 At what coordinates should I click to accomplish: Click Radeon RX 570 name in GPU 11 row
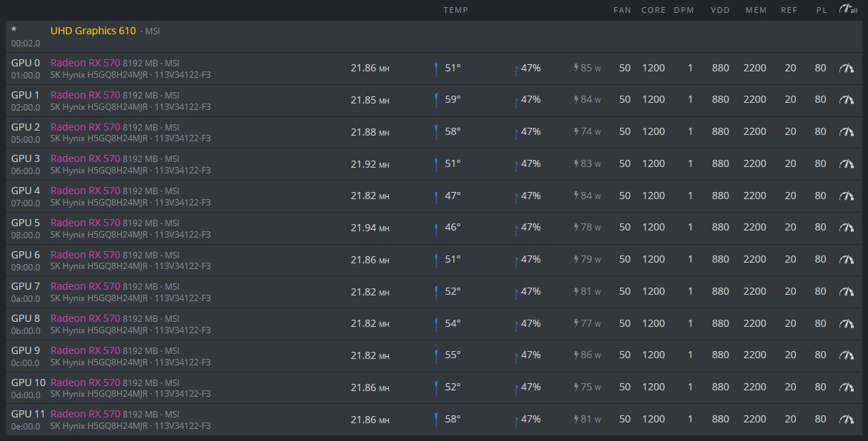click(85, 414)
